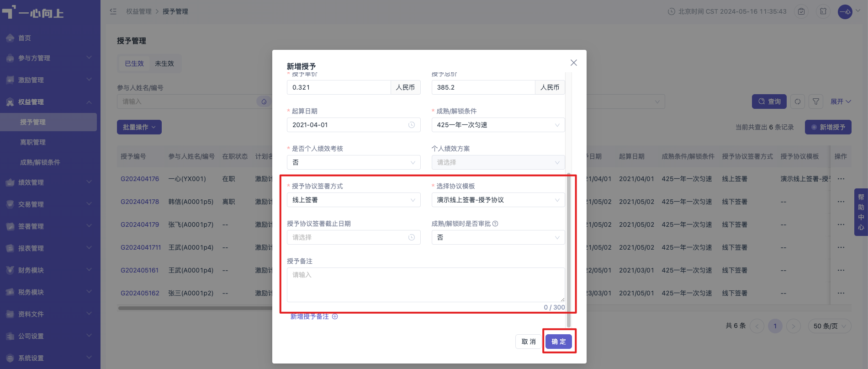Click page number 1 in pagination

775,326
